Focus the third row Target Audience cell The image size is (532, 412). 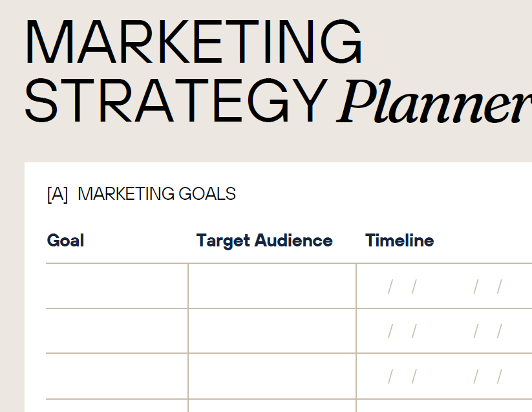click(272, 376)
